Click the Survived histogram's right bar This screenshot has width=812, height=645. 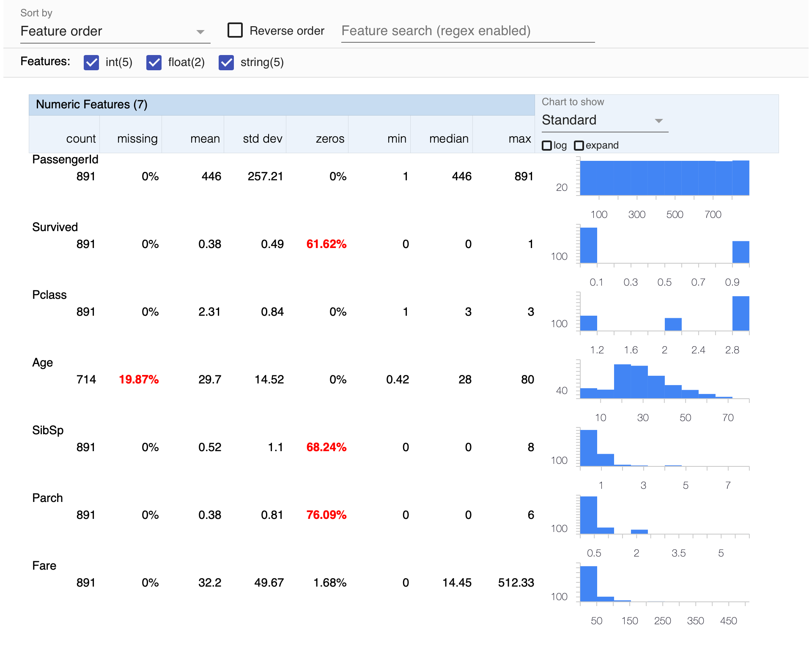(741, 252)
